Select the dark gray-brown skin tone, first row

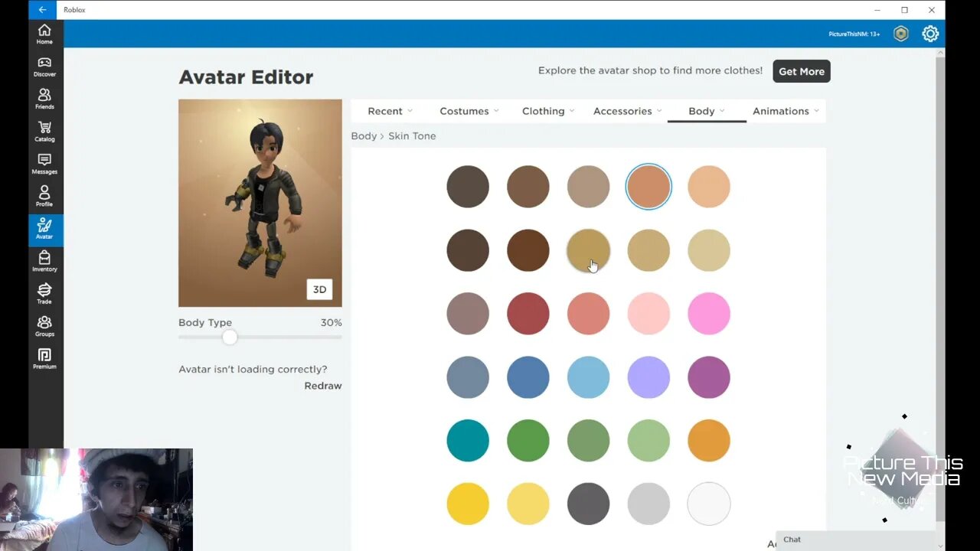pyautogui.click(x=468, y=187)
